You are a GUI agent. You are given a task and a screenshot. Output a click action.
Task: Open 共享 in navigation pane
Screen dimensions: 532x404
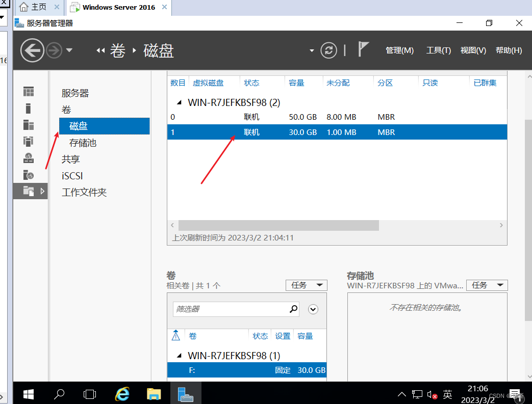tap(70, 159)
